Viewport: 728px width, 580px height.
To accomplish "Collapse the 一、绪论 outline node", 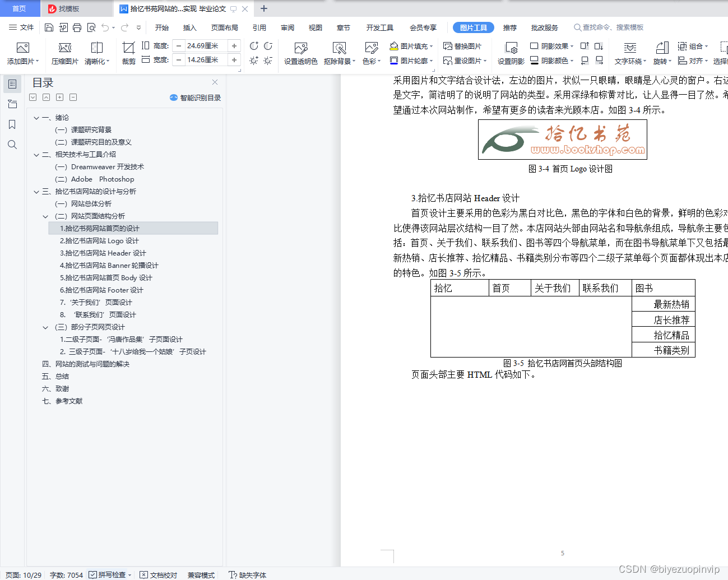I will [x=36, y=118].
